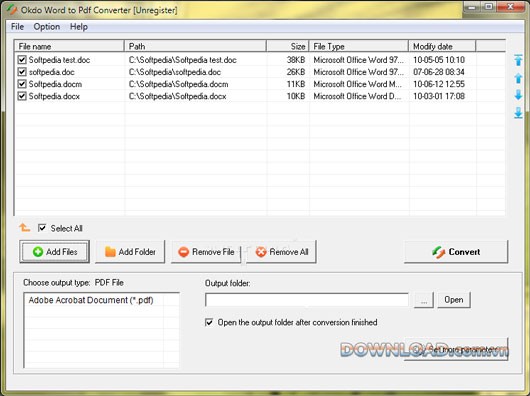The width and height of the screenshot is (530, 396).
Task: Move selected file up one position
Action: [x=518, y=78]
